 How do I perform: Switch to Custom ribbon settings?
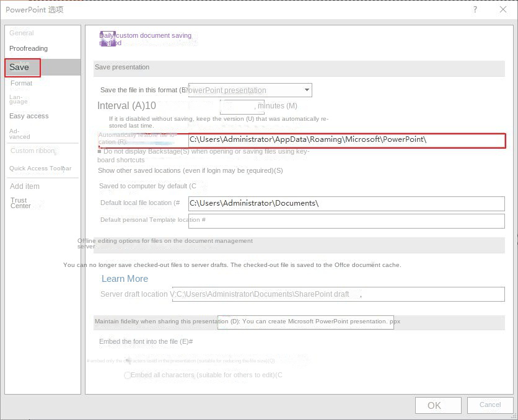[x=32, y=151]
